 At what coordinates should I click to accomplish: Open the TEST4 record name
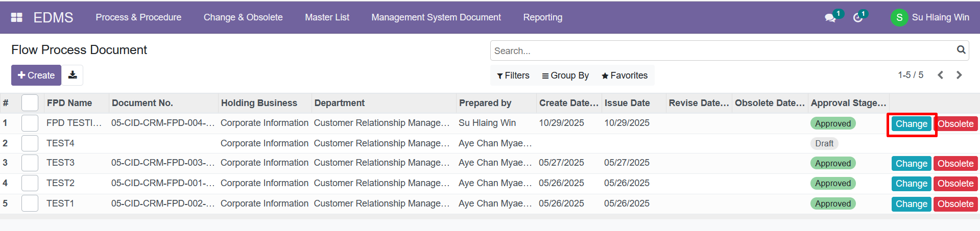(60, 143)
